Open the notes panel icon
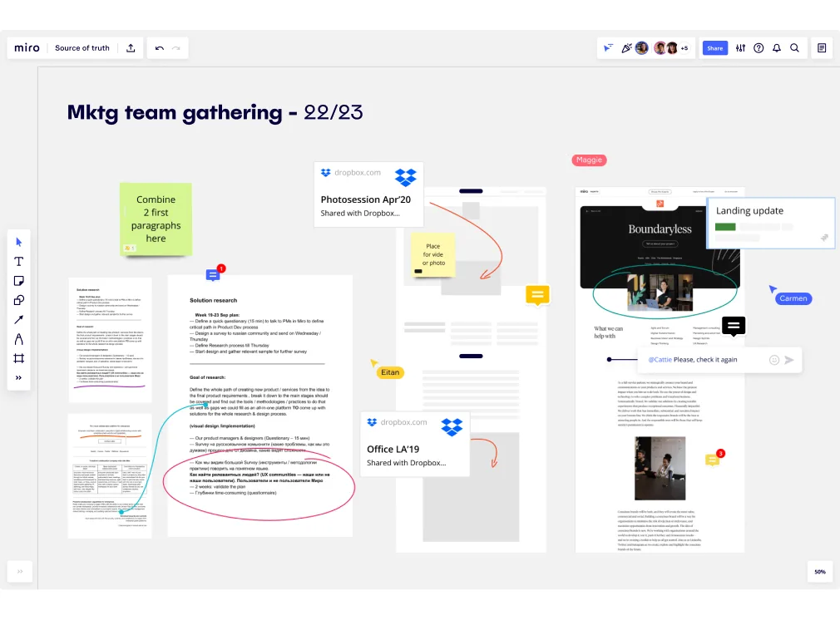The width and height of the screenshot is (840, 620). click(822, 48)
